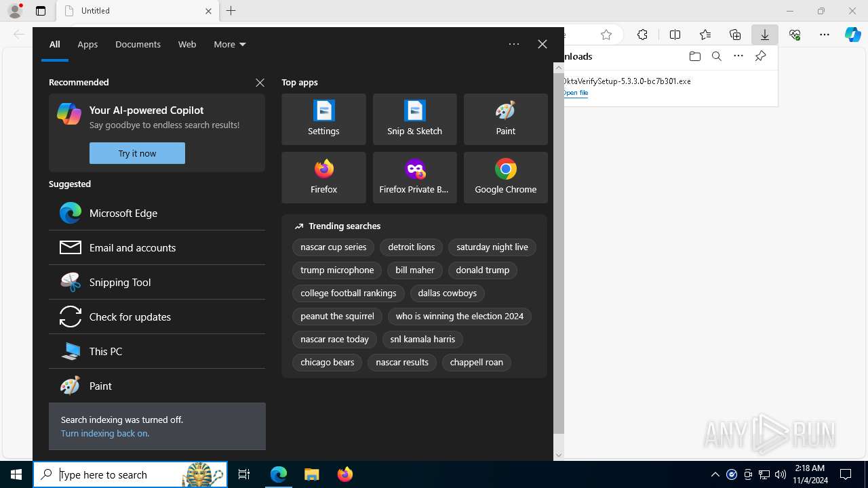
Task: Open Snip & Sketch tile
Action: pyautogui.click(x=414, y=119)
